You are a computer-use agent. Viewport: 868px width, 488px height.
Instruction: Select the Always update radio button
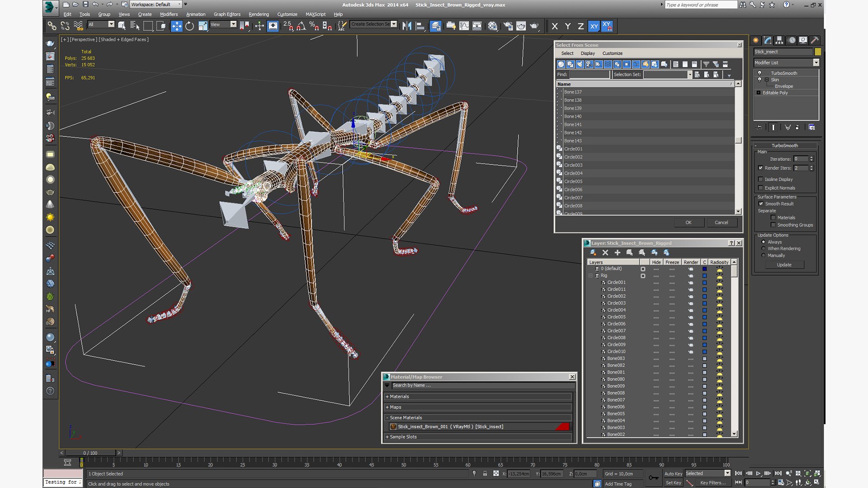click(x=764, y=242)
